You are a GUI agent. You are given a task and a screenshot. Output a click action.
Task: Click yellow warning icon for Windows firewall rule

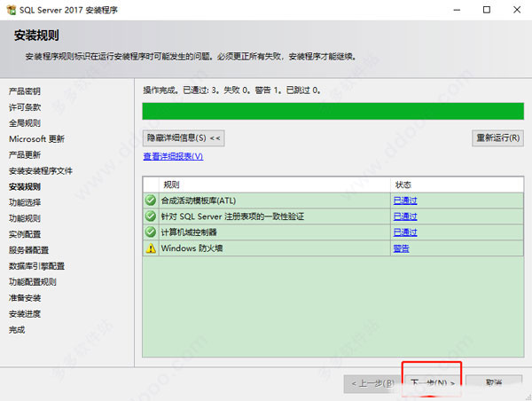tap(151, 248)
